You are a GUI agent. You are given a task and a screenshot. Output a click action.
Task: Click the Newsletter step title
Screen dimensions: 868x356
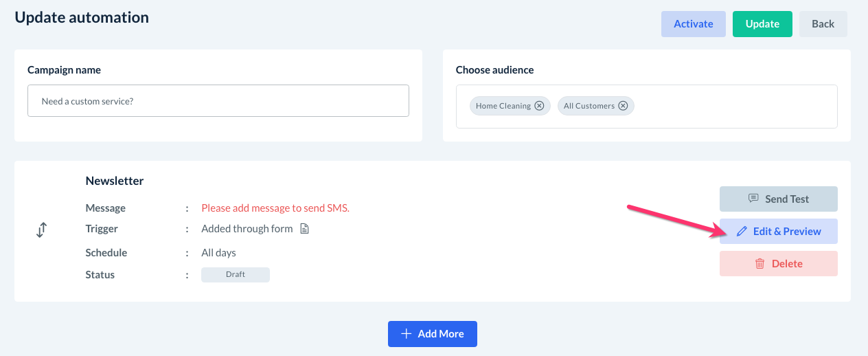115,181
